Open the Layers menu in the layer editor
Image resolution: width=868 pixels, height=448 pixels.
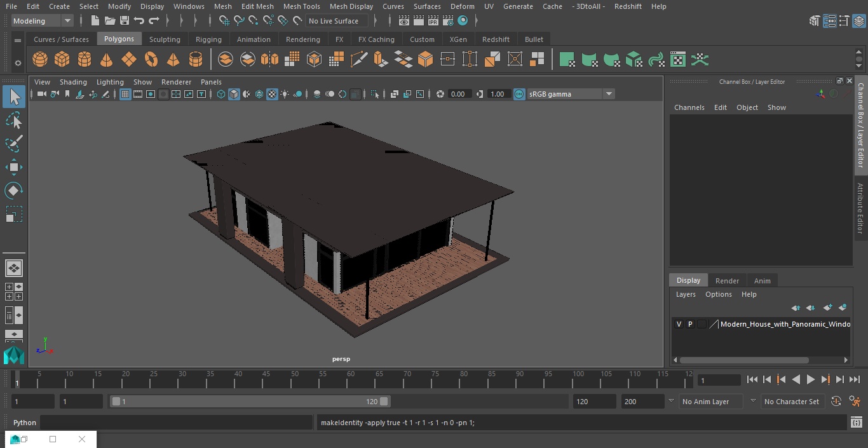click(x=686, y=294)
